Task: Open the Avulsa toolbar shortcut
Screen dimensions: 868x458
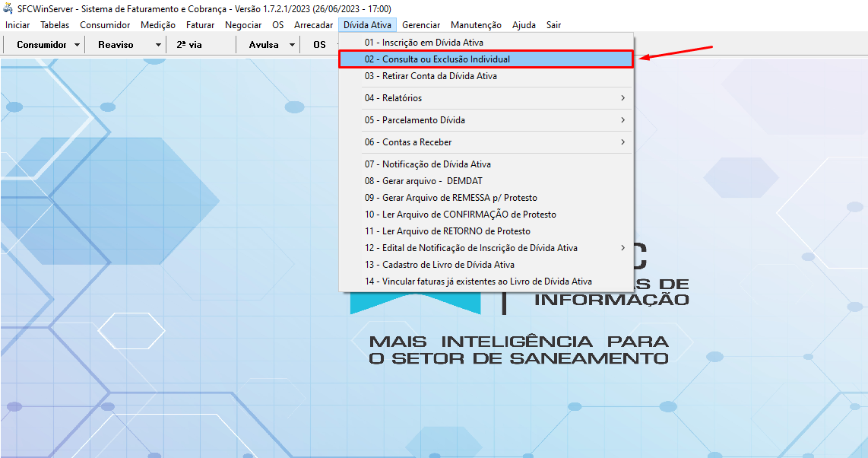Action: 264,44
